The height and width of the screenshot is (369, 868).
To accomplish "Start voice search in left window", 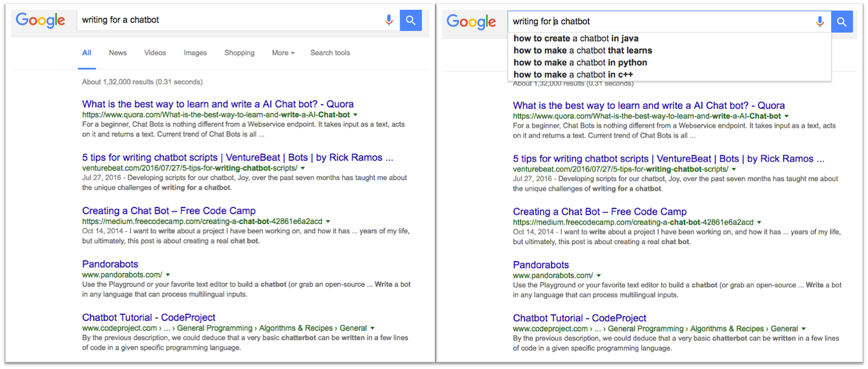I will (x=388, y=20).
